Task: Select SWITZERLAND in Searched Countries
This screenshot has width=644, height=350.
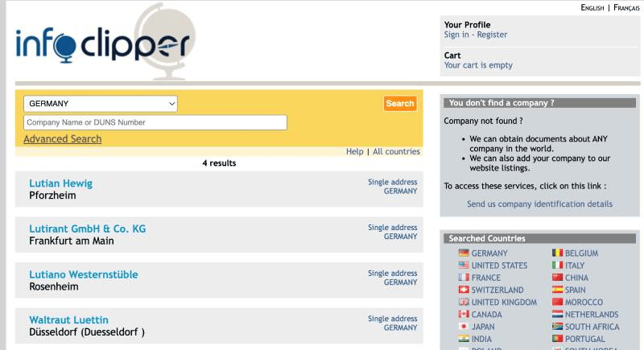Action: (497, 290)
